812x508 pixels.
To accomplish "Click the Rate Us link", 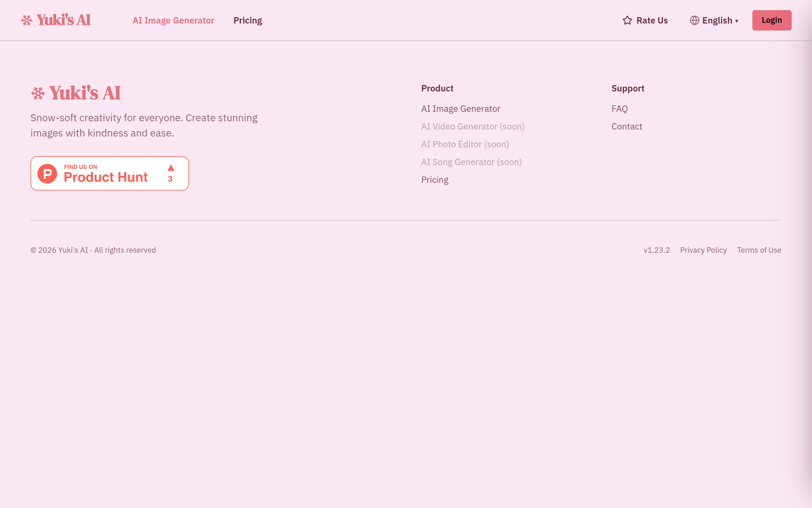I will [645, 21].
